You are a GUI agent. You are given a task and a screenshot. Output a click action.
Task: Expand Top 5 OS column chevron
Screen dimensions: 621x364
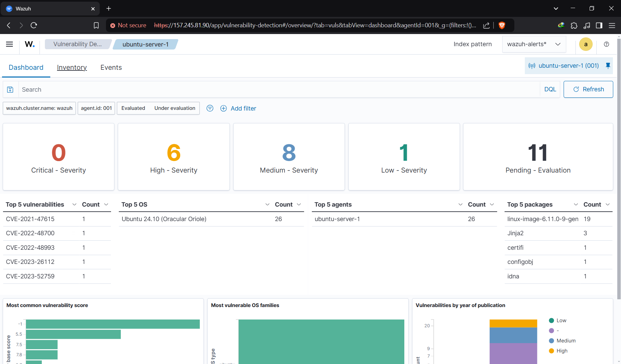[267, 205]
